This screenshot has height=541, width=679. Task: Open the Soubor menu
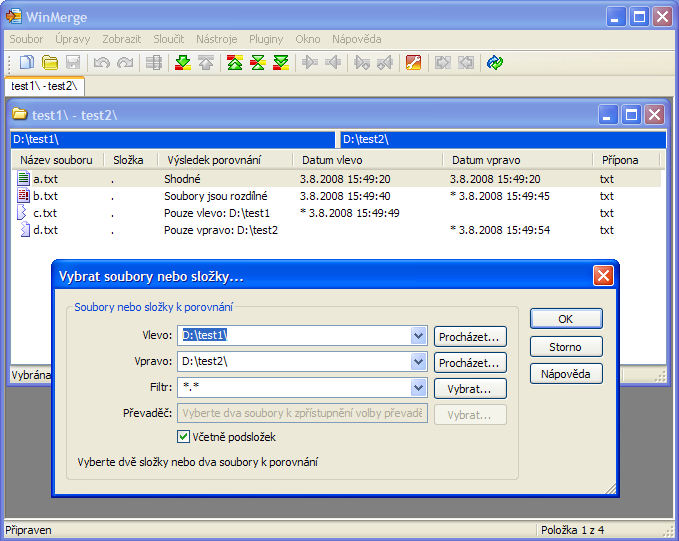(26, 39)
